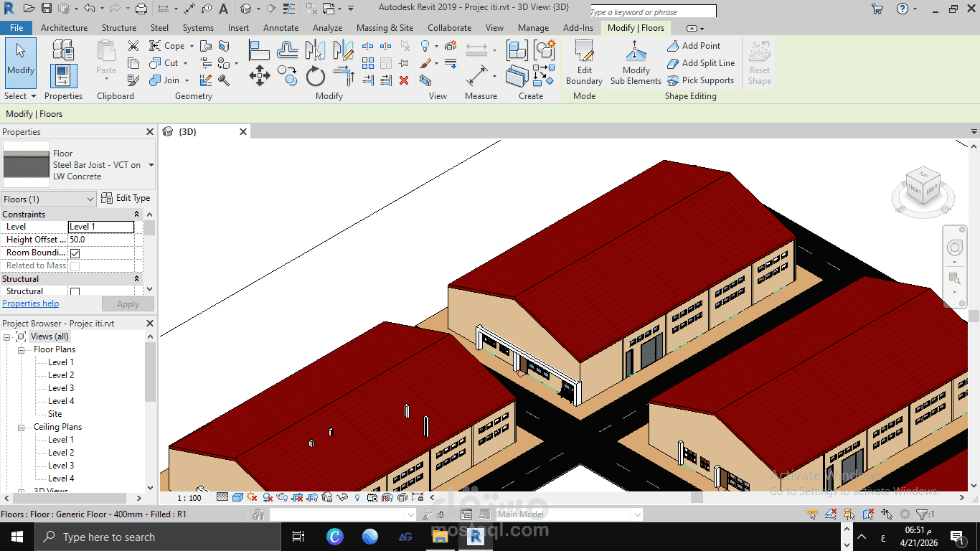This screenshot has height=551, width=980.
Task: Select the Move tool
Action: click(x=259, y=76)
